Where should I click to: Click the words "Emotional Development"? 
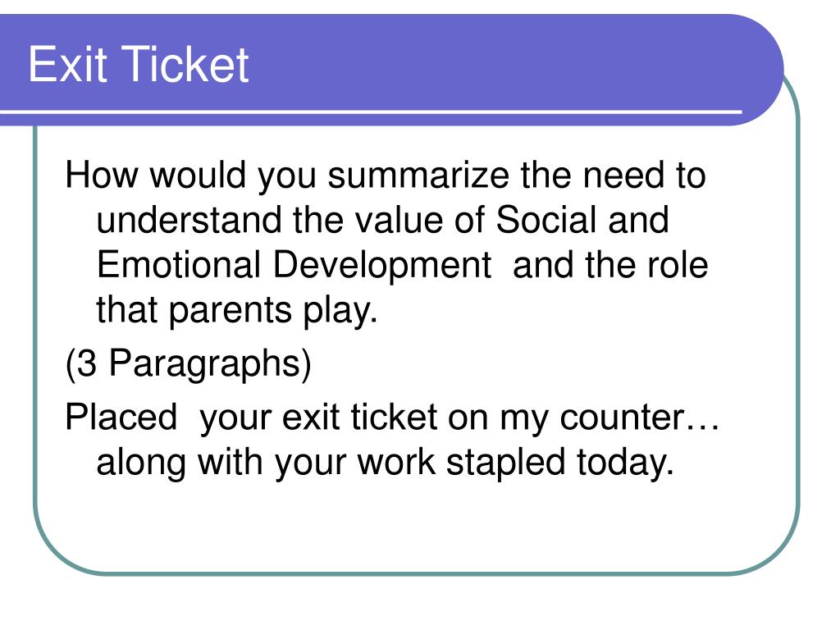294,265
